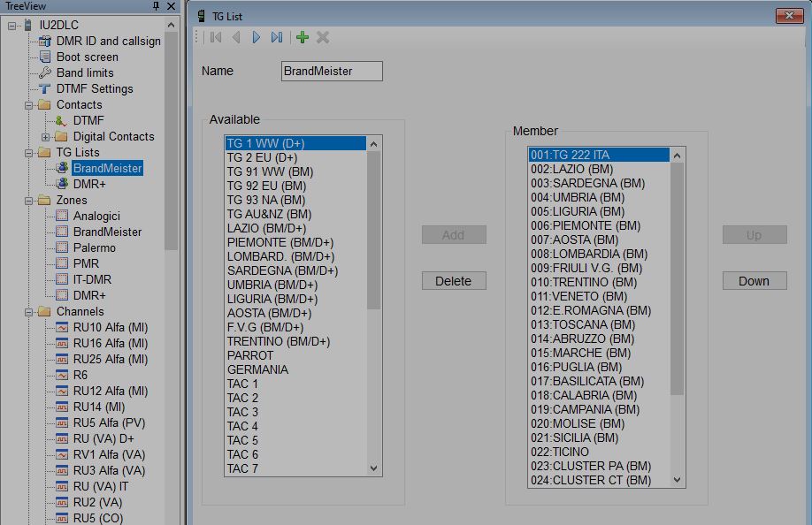Click the IU2DLC radio device icon

click(28, 25)
